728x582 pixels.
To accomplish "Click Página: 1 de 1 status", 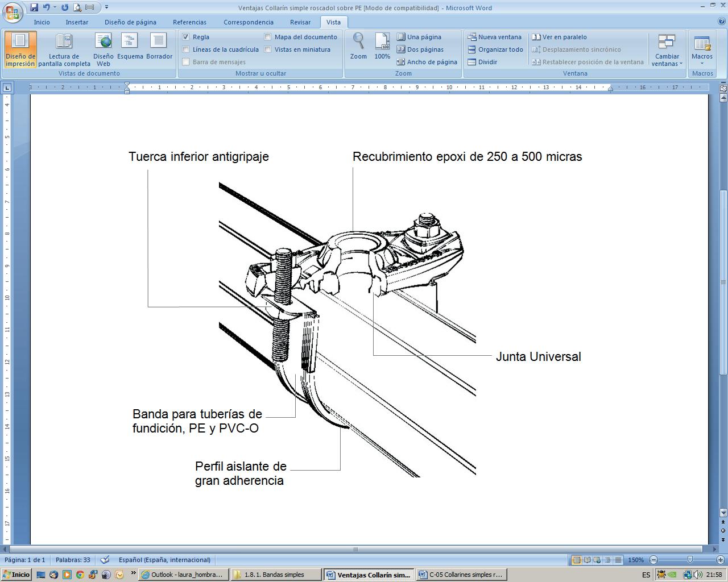I will click(25, 560).
